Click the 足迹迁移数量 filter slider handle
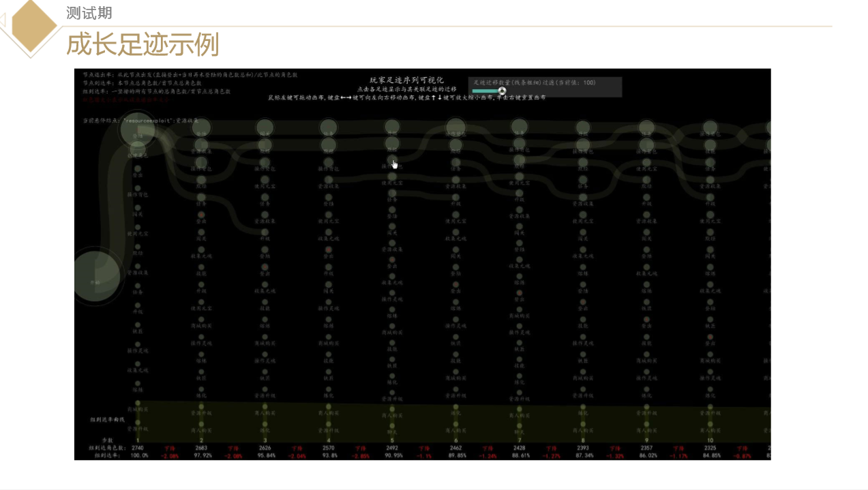Viewport: 868px width, 490px height. click(503, 91)
